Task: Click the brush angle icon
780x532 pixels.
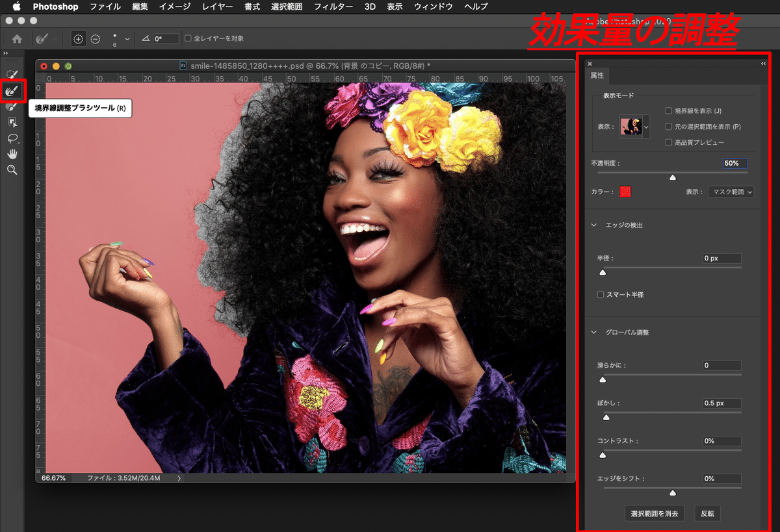Action: point(146,39)
